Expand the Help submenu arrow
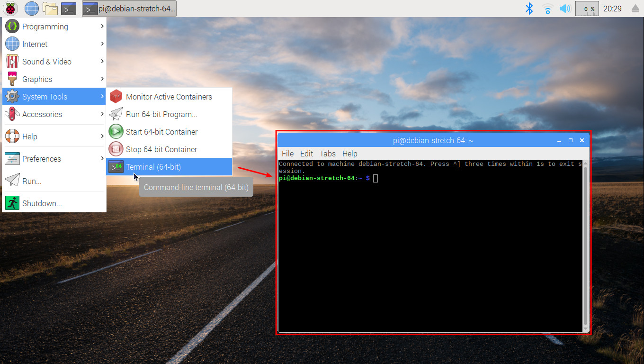Screen dimensions: 644x364 (x=102, y=136)
